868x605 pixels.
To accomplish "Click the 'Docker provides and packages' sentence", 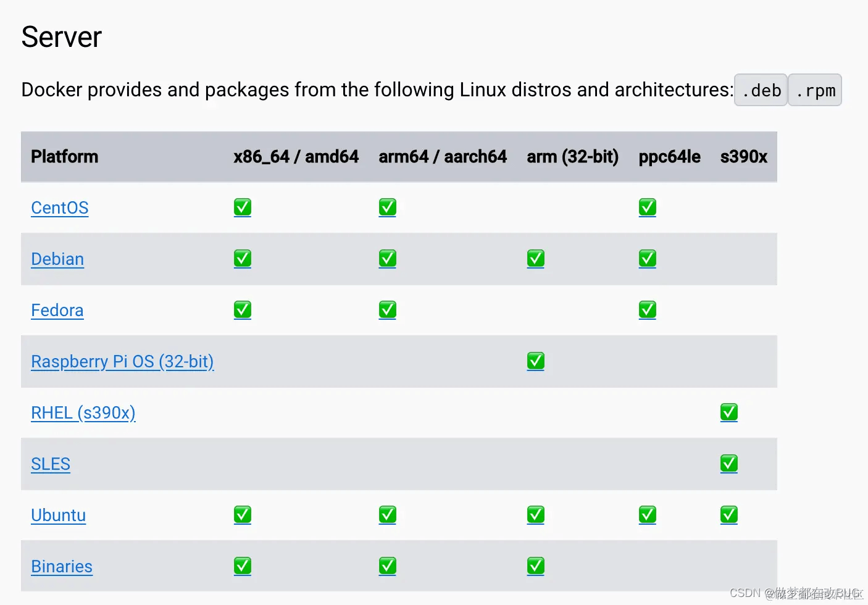I will tap(377, 90).
